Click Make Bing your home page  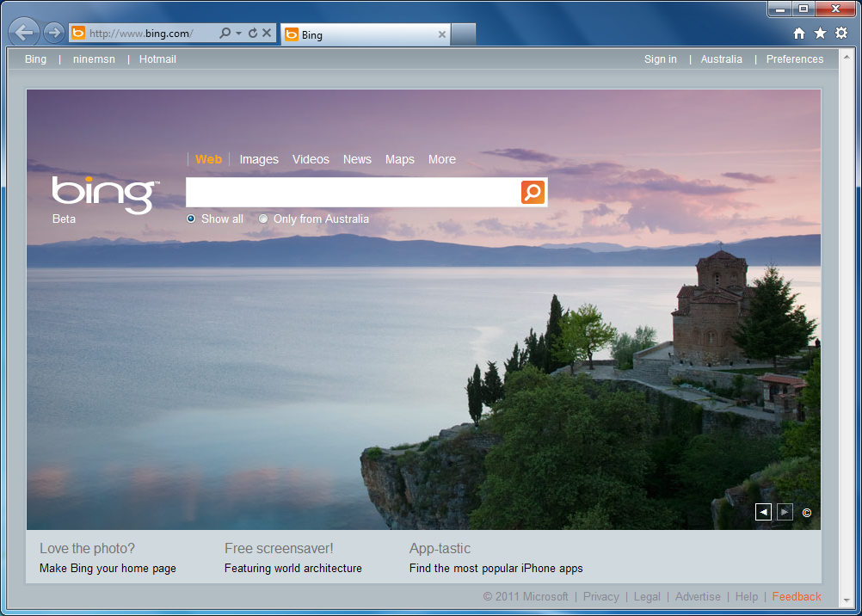[x=108, y=568]
